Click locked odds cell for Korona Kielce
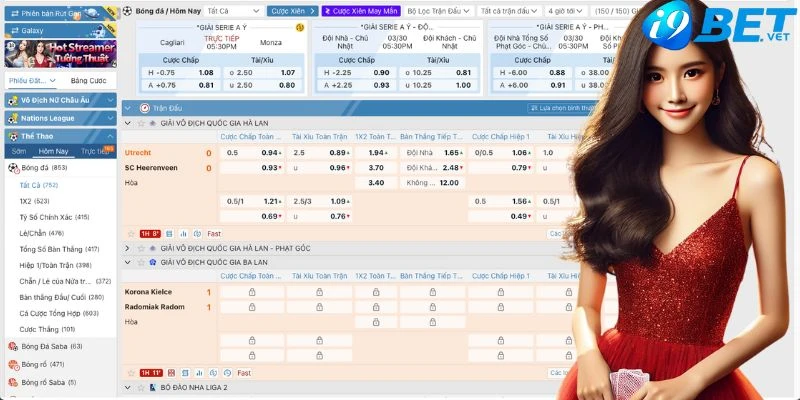This screenshot has width=800, height=400. tap(251, 292)
